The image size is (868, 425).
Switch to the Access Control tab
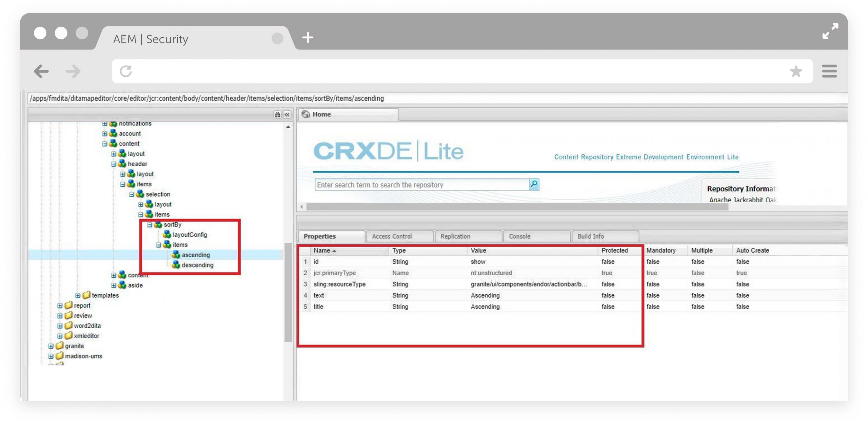coord(400,236)
